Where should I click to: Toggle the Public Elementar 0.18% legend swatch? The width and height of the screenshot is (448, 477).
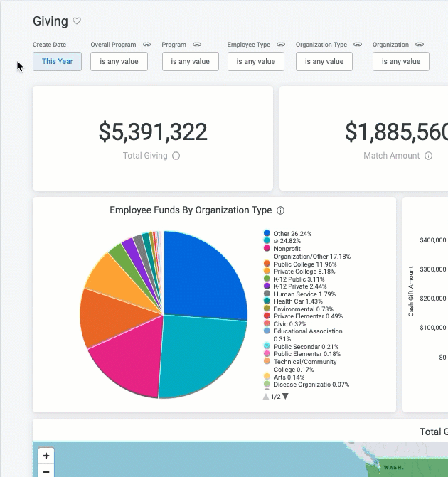click(x=267, y=353)
